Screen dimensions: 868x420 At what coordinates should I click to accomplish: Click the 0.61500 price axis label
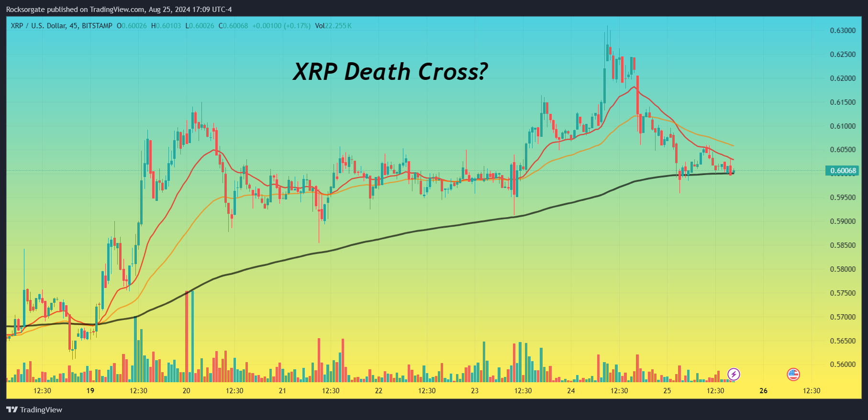843,102
